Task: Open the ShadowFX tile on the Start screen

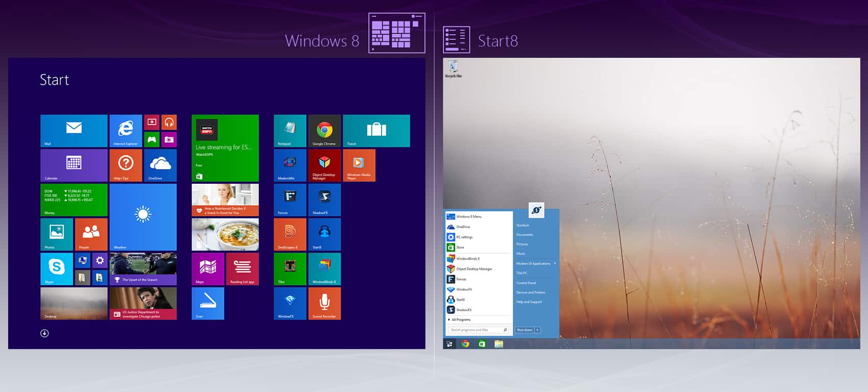Action: [324, 200]
